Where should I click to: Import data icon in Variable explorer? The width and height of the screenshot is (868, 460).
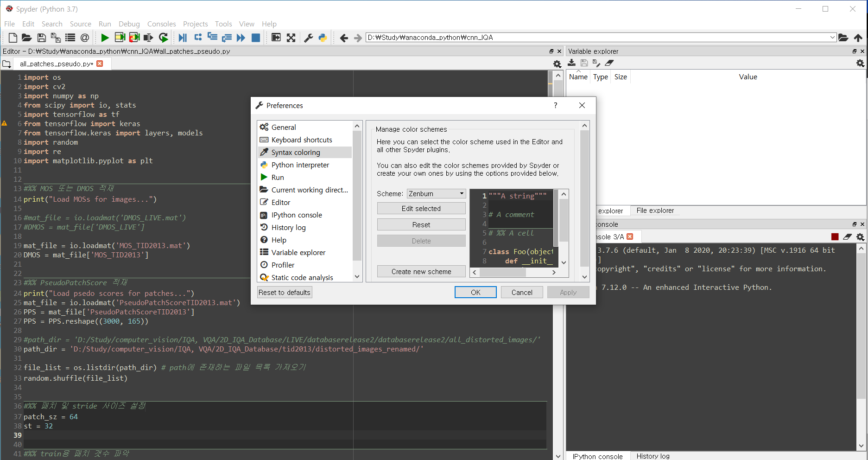click(x=571, y=63)
